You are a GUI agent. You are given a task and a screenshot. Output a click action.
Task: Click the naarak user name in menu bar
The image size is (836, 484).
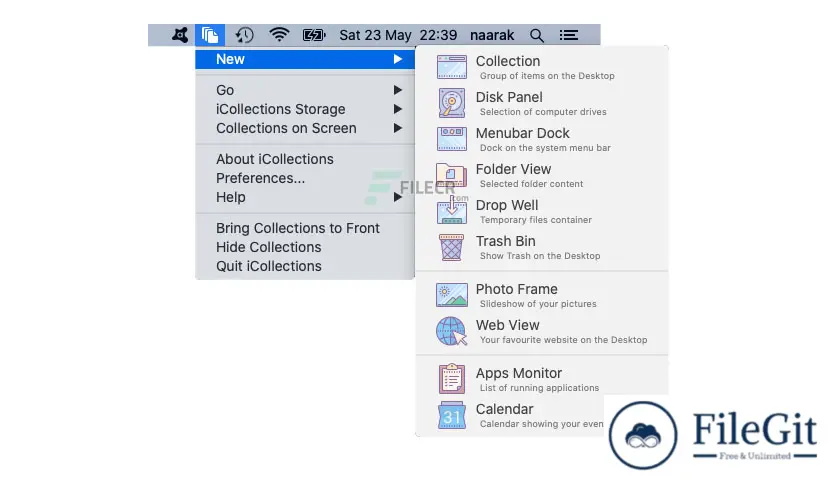tap(492, 35)
